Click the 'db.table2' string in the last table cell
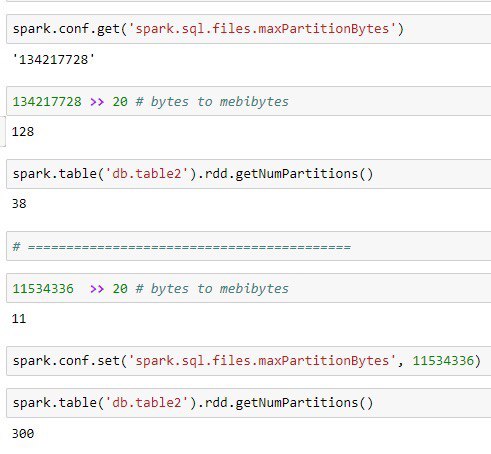The height and width of the screenshot is (454, 491). [x=147, y=403]
